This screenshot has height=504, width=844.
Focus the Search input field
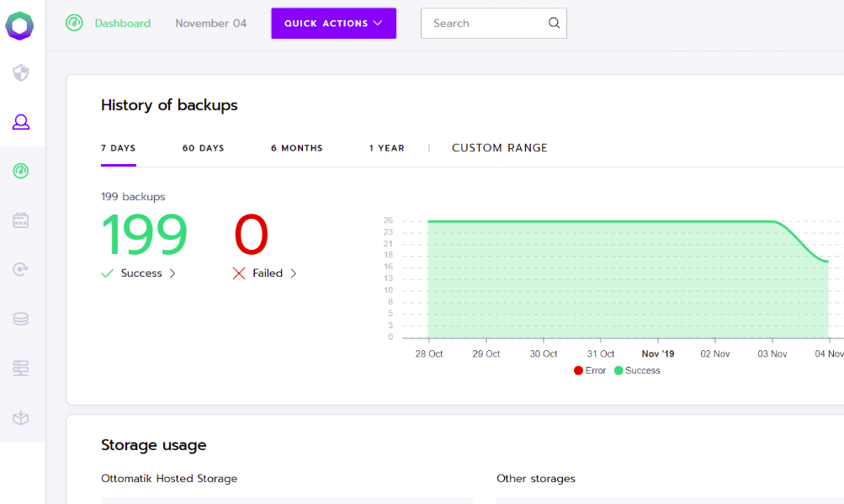coord(494,24)
